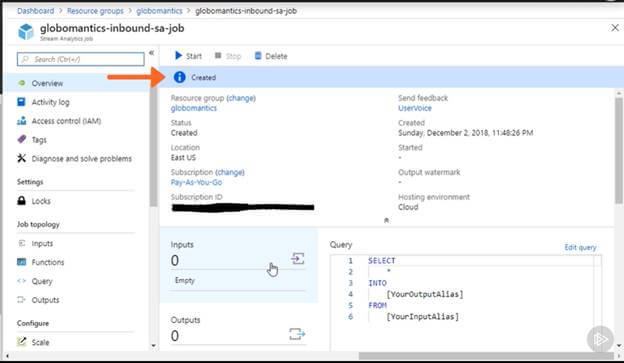The height and width of the screenshot is (363, 624).
Task: Open Locks under Settings
Action: [x=41, y=201]
